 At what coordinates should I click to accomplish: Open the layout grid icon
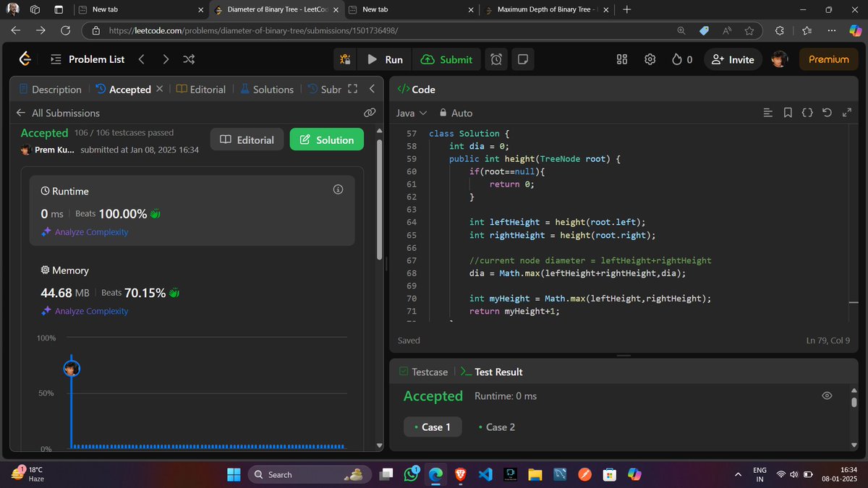tap(622, 59)
